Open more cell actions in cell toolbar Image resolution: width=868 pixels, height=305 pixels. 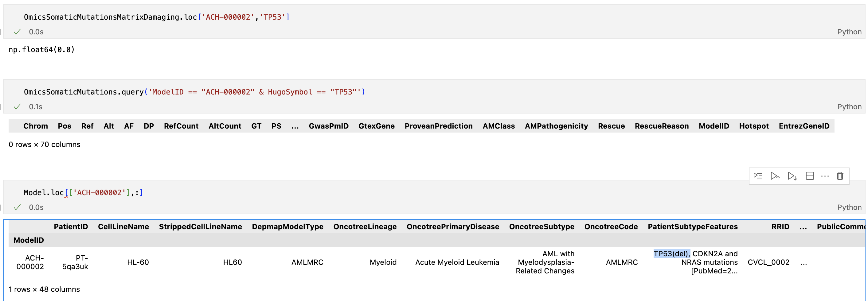point(825,176)
